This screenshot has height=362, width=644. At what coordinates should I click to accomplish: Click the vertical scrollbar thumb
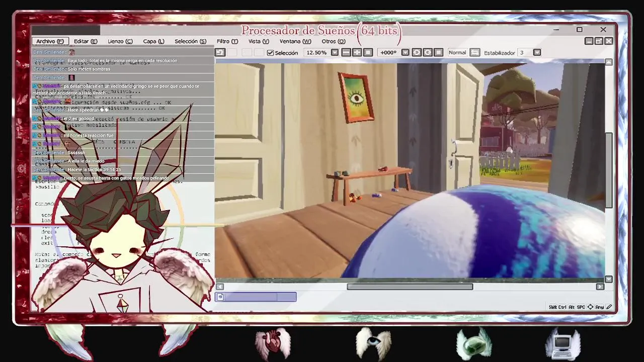609,170
